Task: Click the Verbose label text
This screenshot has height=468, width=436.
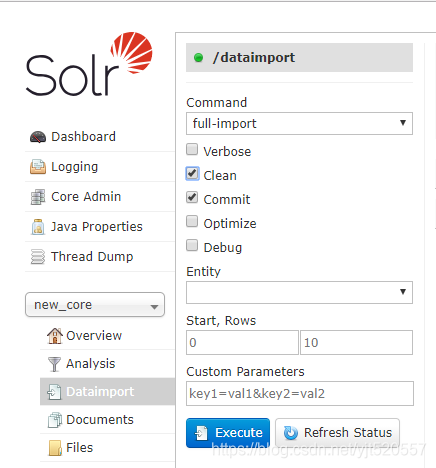Action: [x=227, y=152]
